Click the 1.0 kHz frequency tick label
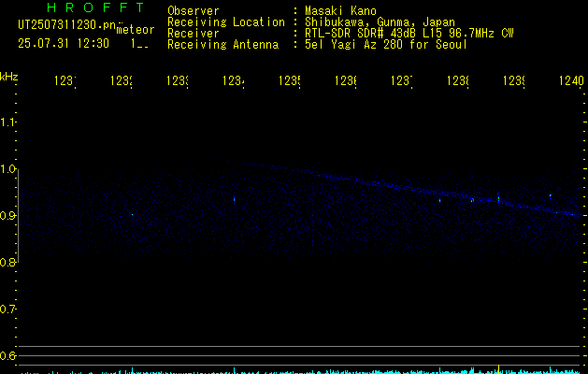Viewport: 588px width, 374px height. (x=7, y=169)
